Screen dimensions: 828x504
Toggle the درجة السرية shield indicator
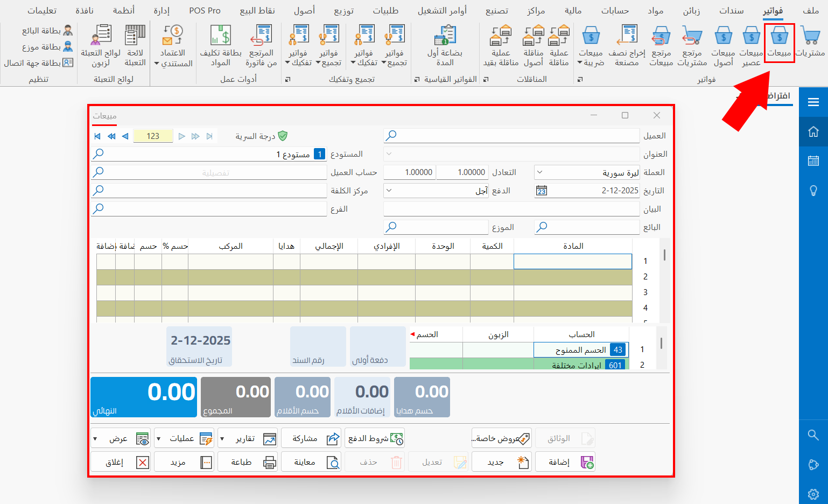pos(283,136)
